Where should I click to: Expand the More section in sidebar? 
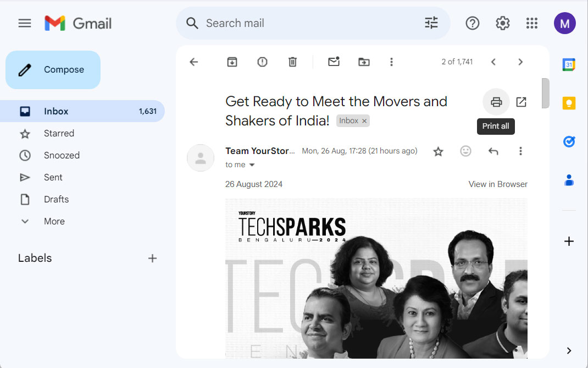pyautogui.click(x=54, y=221)
